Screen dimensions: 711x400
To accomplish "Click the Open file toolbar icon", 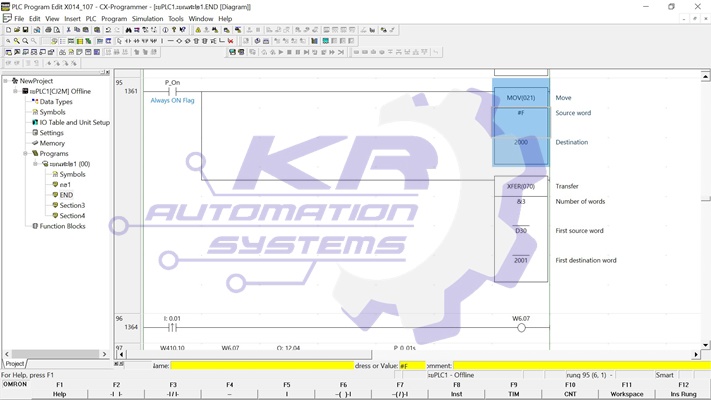I will pyautogui.click(x=18, y=30).
